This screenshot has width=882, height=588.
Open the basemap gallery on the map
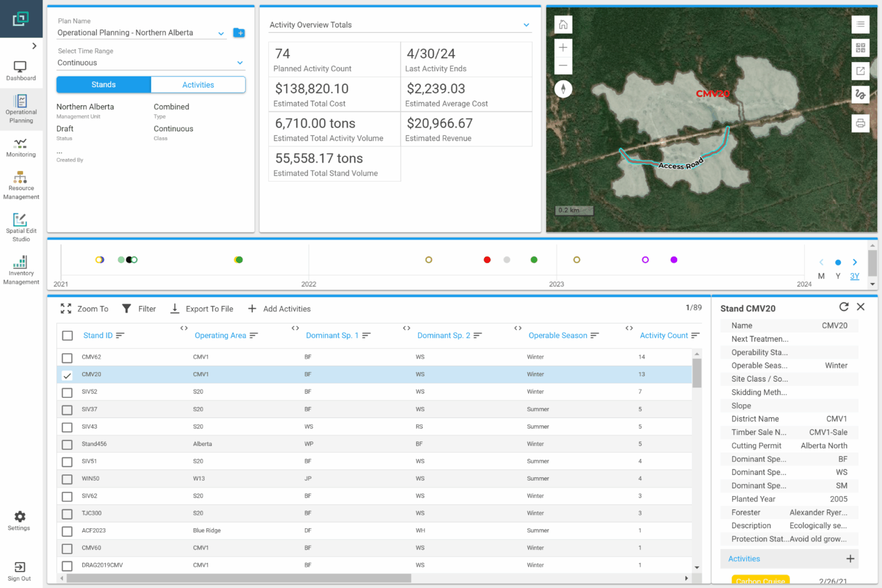[860, 48]
